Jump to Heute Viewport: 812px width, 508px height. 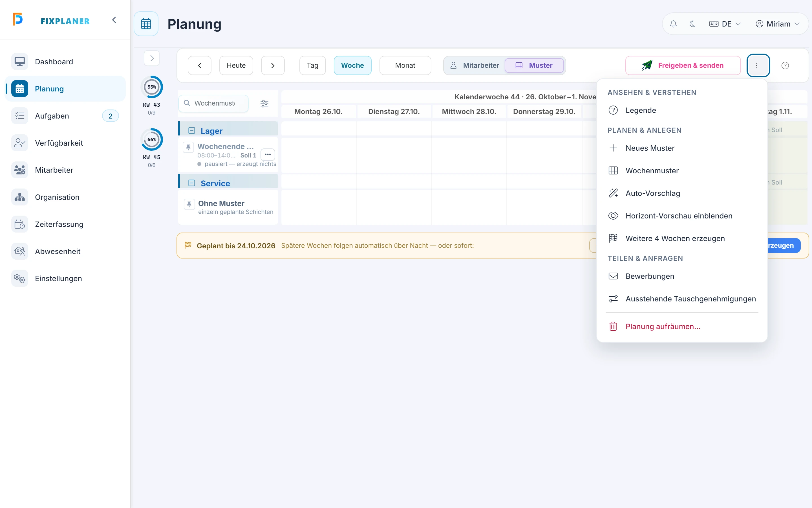[x=236, y=65]
